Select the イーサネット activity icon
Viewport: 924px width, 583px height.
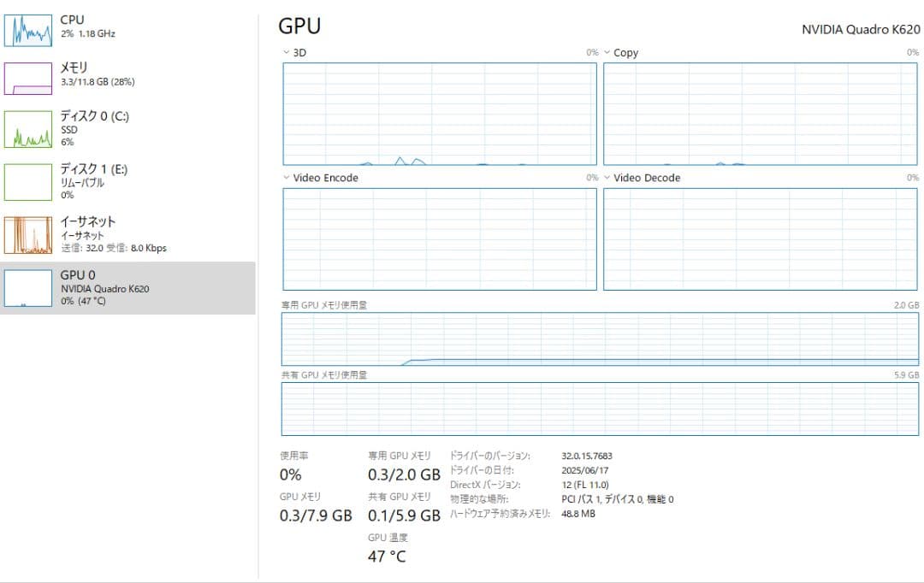pyautogui.click(x=28, y=233)
